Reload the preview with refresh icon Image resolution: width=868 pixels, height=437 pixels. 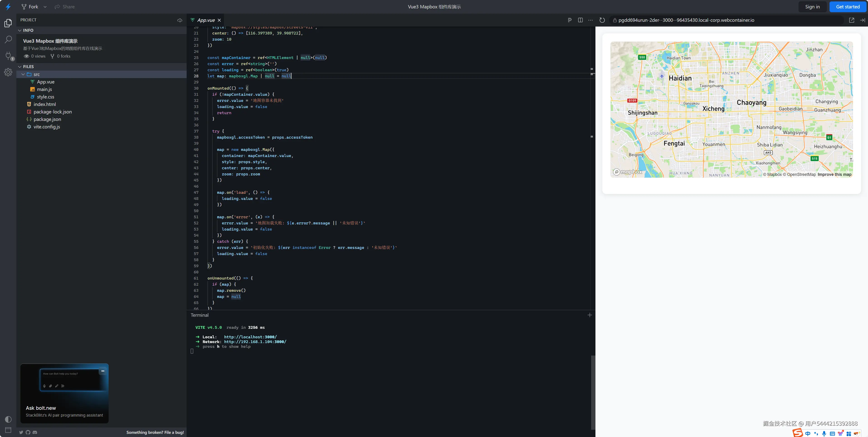602,20
